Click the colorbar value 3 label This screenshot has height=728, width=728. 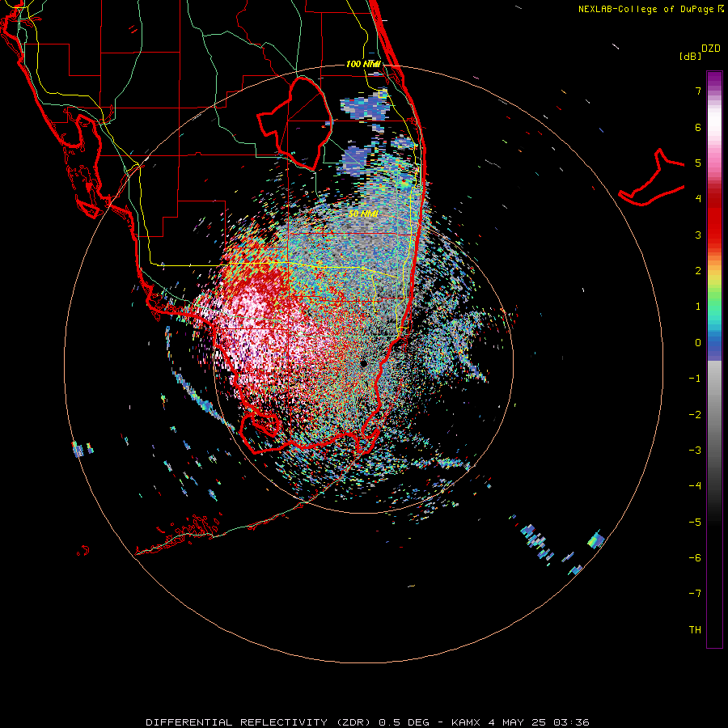click(698, 235)
